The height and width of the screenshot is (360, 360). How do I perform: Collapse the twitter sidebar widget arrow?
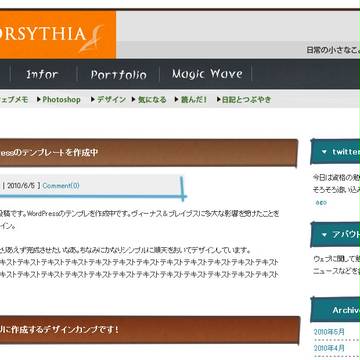point(324,152)
